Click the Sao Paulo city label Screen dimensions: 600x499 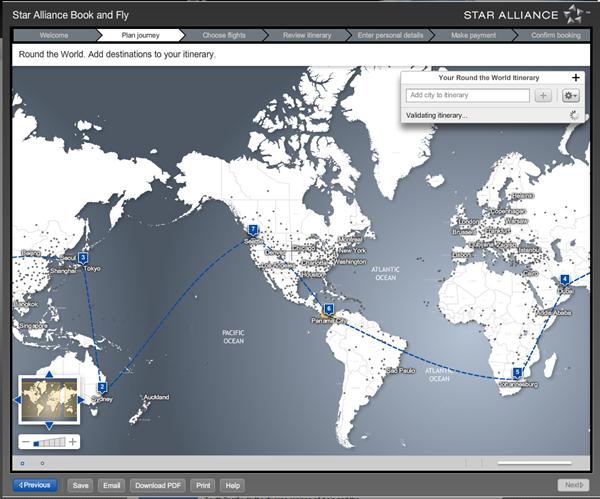[x=401, y=370]
